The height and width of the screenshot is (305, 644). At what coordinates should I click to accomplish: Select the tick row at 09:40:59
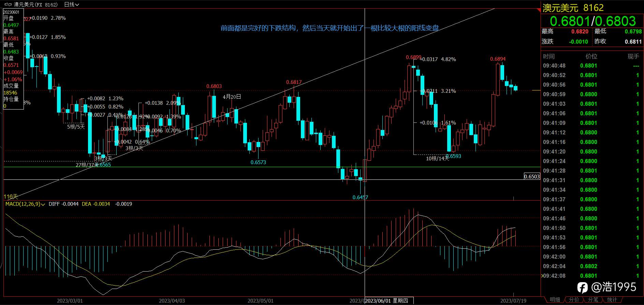tap(591, 94)
